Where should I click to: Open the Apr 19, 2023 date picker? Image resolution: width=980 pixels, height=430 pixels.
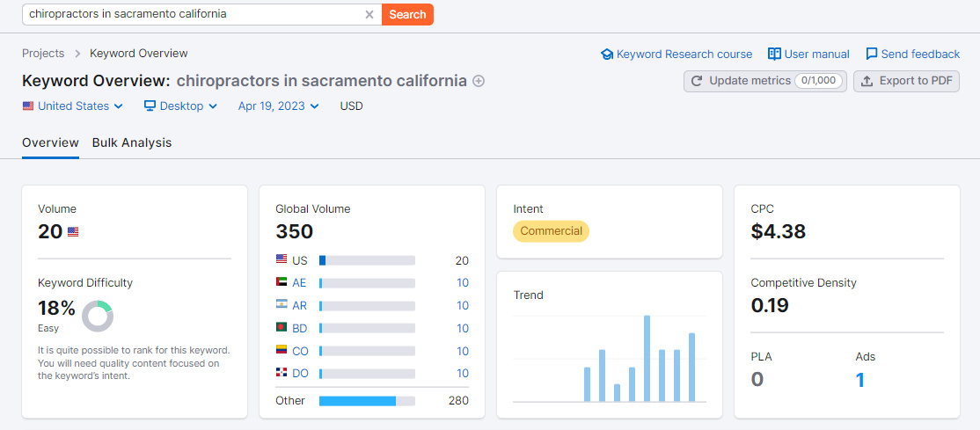[278, 106]
